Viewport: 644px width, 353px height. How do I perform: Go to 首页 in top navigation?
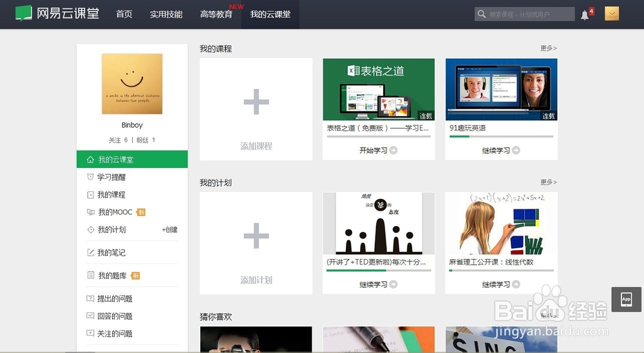(x=124, y=14)
